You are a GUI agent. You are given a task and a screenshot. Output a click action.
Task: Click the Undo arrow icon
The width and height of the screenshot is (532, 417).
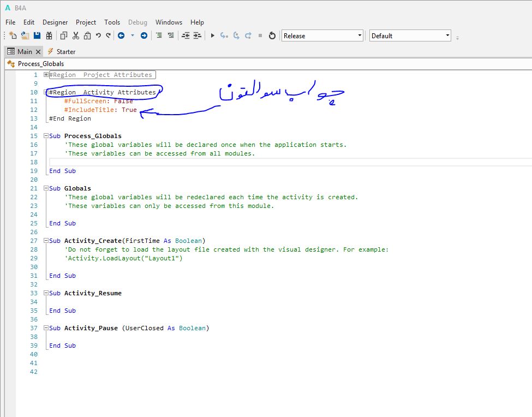pyautogui.click(x=98, y=35)
